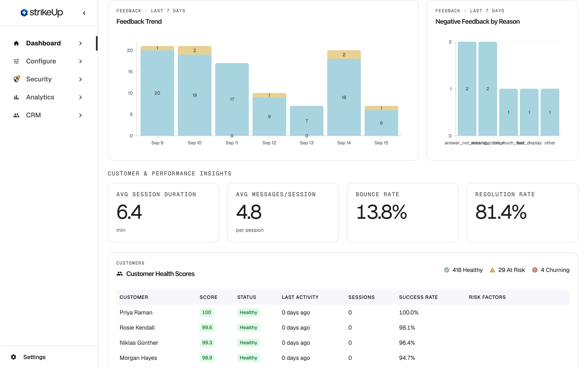The height and width of the screenshot is (368, 588).
Task: Click the 13.8% bounce rate value
Action: tap(382, 212)
